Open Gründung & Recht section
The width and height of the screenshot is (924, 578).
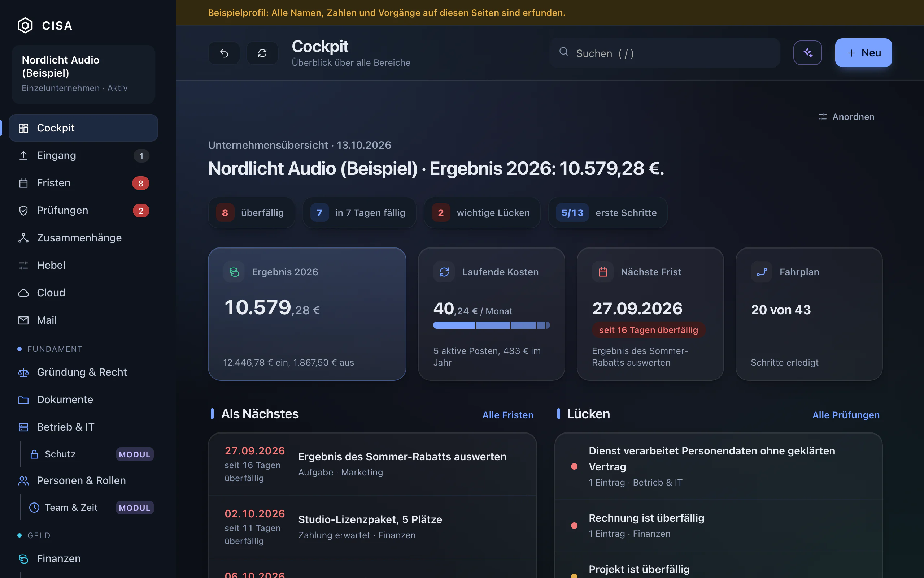tap(83, 372)
